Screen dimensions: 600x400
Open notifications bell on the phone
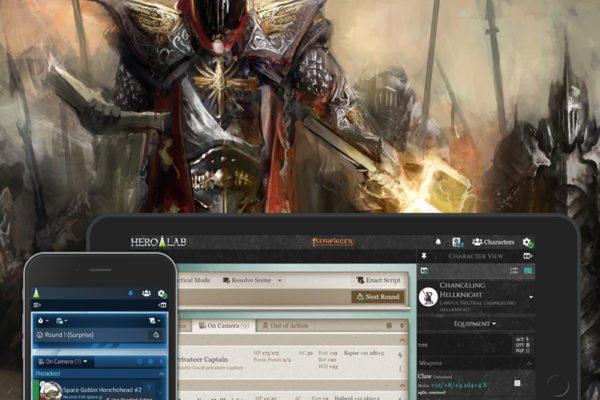tap(130, 293)
